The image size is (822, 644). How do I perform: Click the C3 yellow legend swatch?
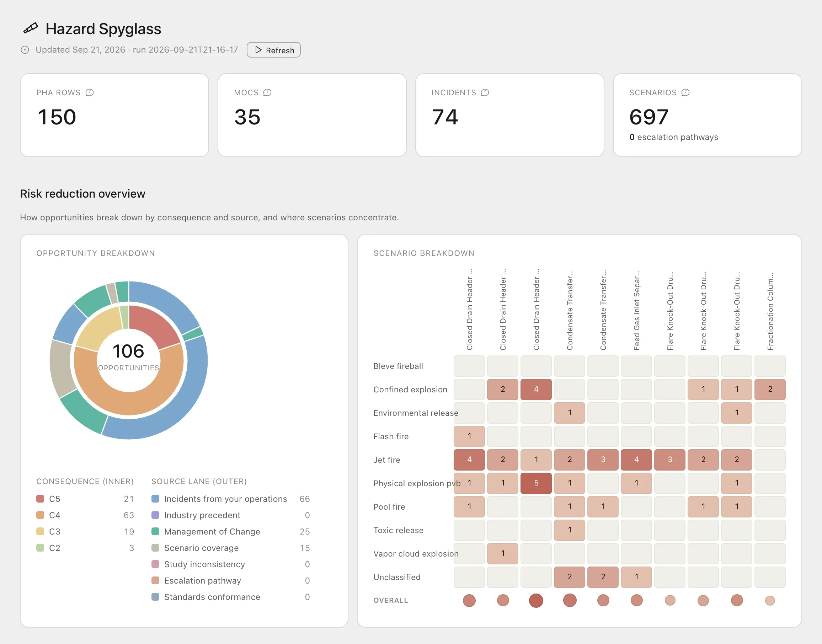(x=41, y=531)
